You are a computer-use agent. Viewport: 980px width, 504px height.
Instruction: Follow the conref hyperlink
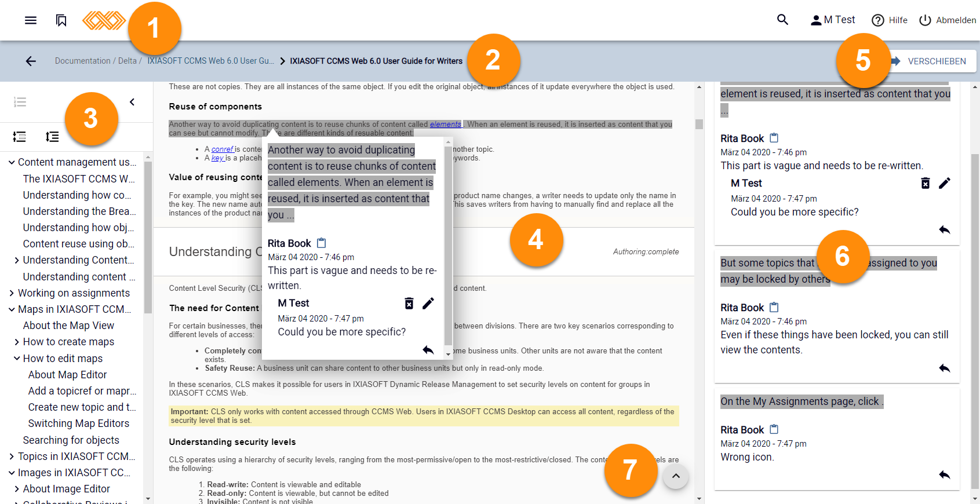click(222, 149)
